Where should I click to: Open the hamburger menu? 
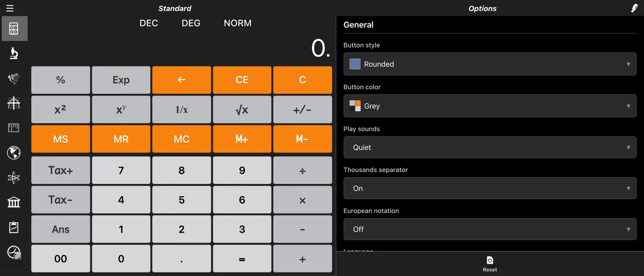10,8
